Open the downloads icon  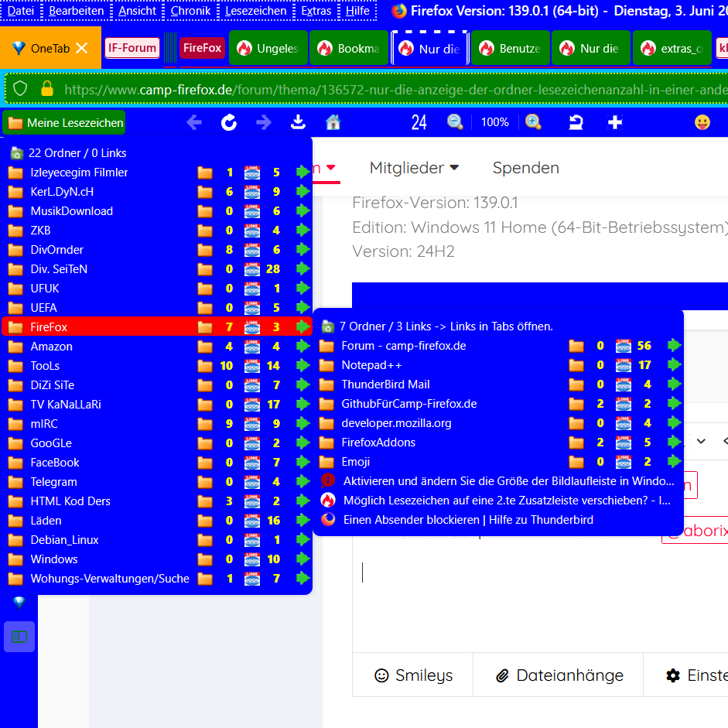pos(298,122)
